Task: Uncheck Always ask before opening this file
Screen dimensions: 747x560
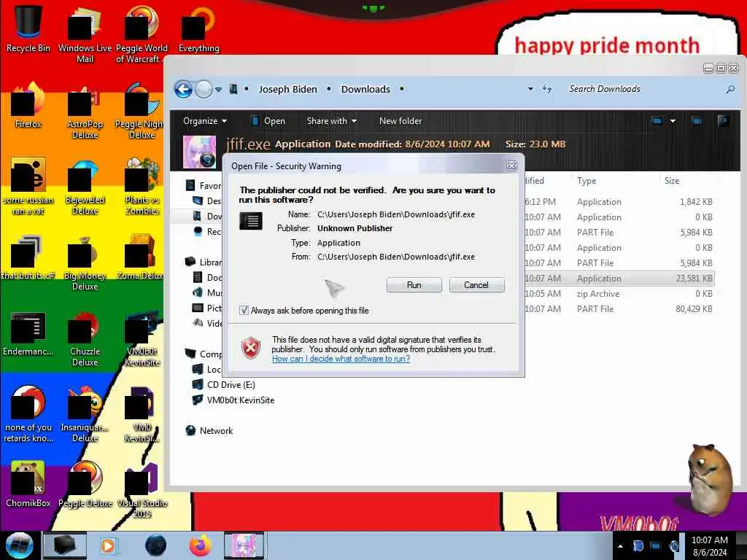Action: [x=244, y=311]
